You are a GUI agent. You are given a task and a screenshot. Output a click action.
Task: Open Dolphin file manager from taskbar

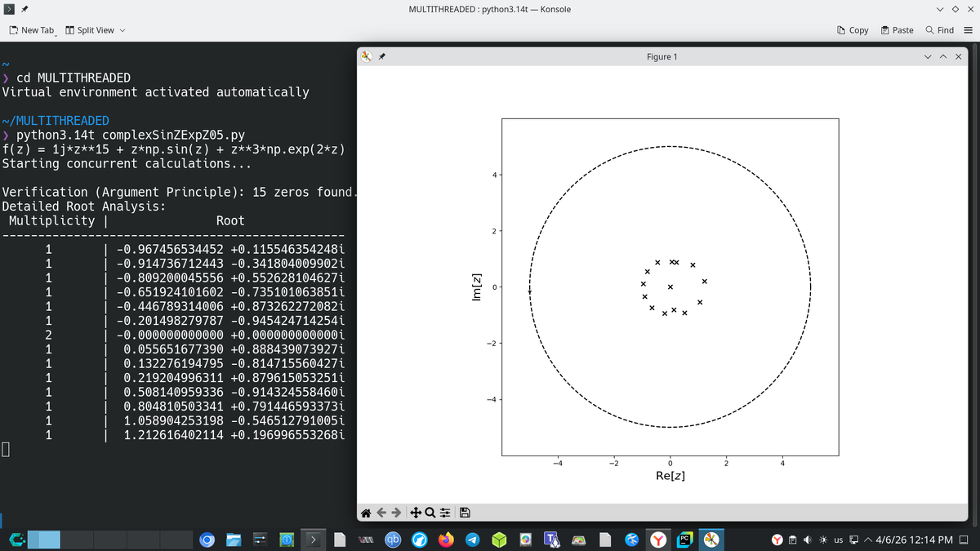(x=234, y=540)
